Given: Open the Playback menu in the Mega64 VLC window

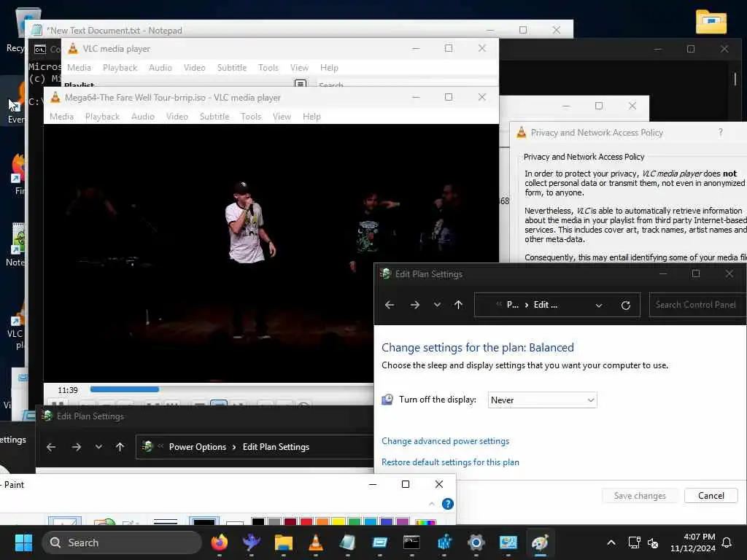Looking at the screenshot, I should (102, 116).
